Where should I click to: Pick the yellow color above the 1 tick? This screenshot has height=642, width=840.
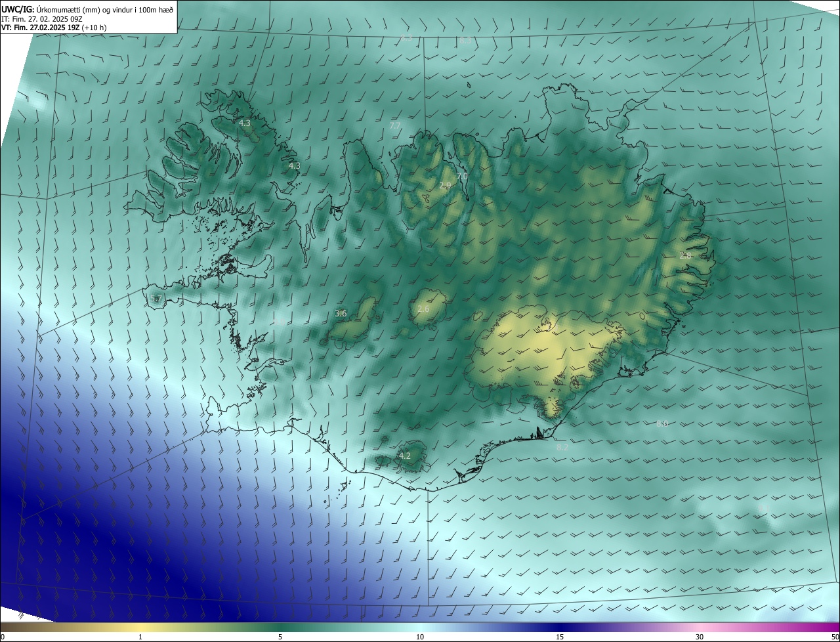coord(140,627)
